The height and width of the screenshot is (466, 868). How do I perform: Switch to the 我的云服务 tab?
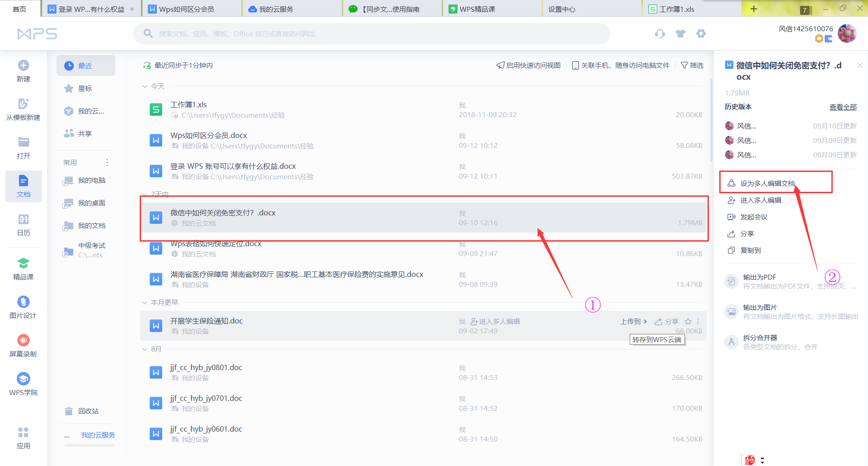[292, 9]
